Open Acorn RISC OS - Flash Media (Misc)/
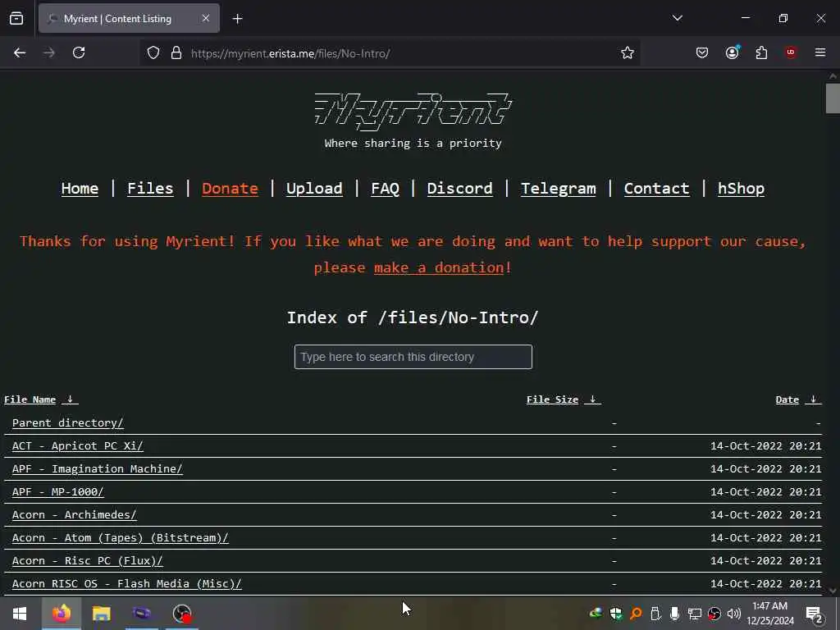This screenshot has width=840, height=630. 127,584
